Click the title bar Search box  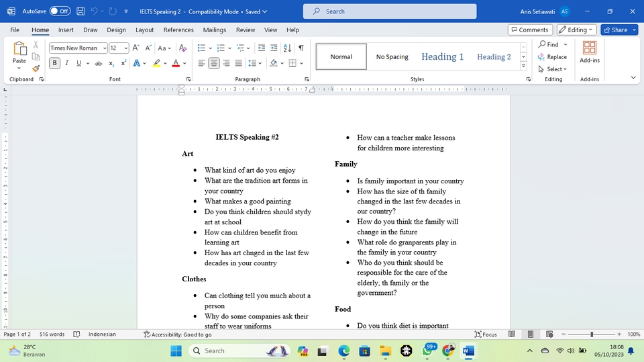(x=390, y=11)
